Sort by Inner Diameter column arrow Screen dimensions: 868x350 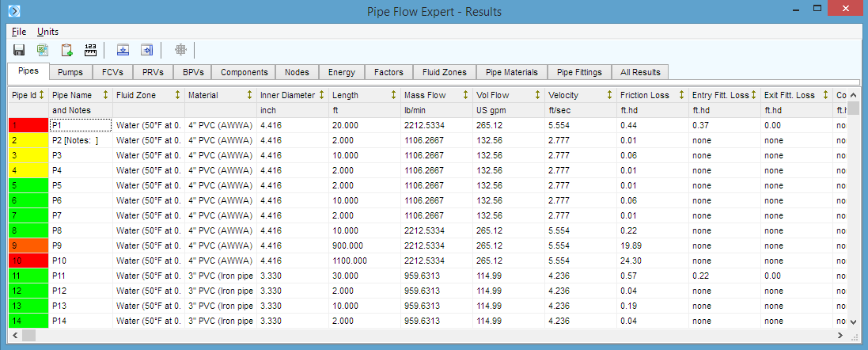coord(321,95)
